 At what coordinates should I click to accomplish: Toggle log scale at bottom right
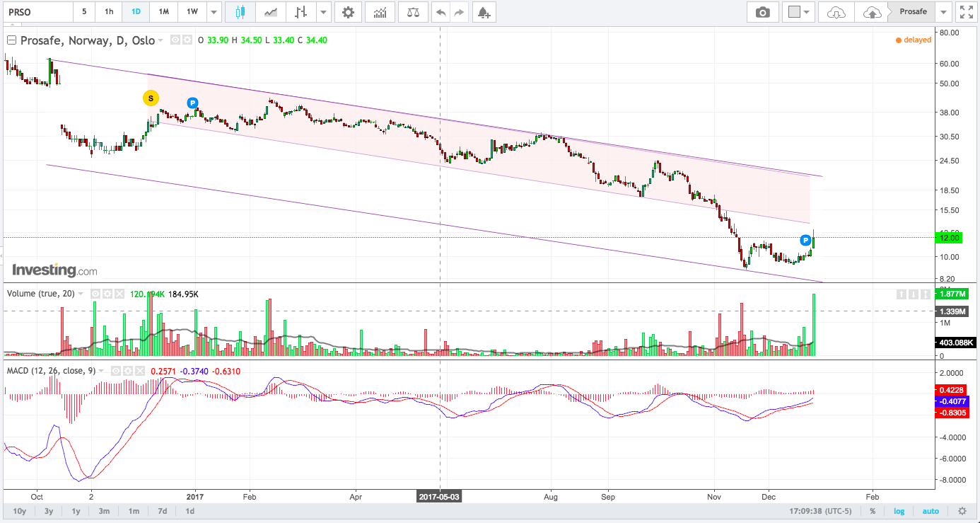(x=898, y=511)
